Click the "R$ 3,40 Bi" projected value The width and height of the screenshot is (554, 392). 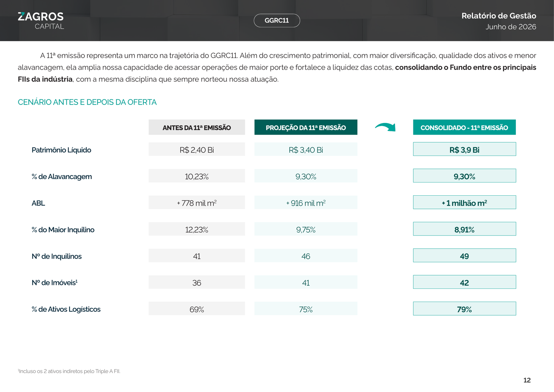point(306,150)
